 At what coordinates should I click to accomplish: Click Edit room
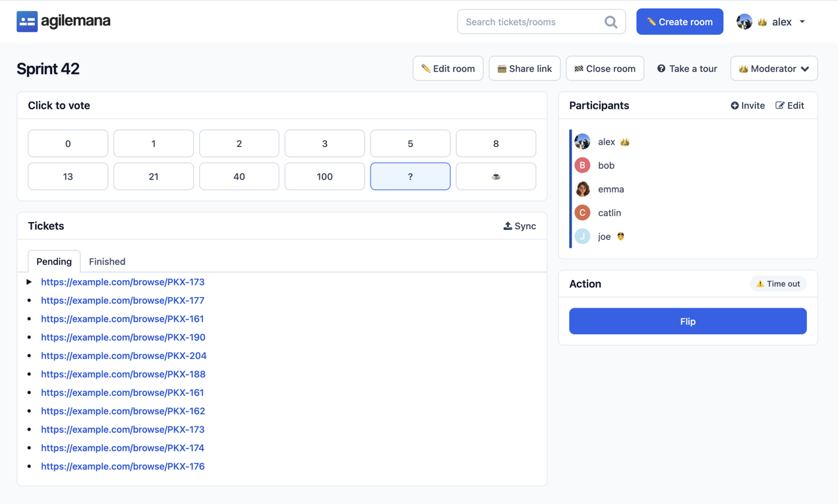[448, 69]
